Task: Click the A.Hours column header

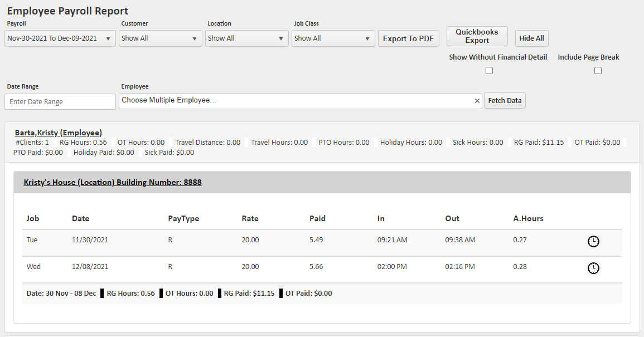Action: [x=528, y=218]
